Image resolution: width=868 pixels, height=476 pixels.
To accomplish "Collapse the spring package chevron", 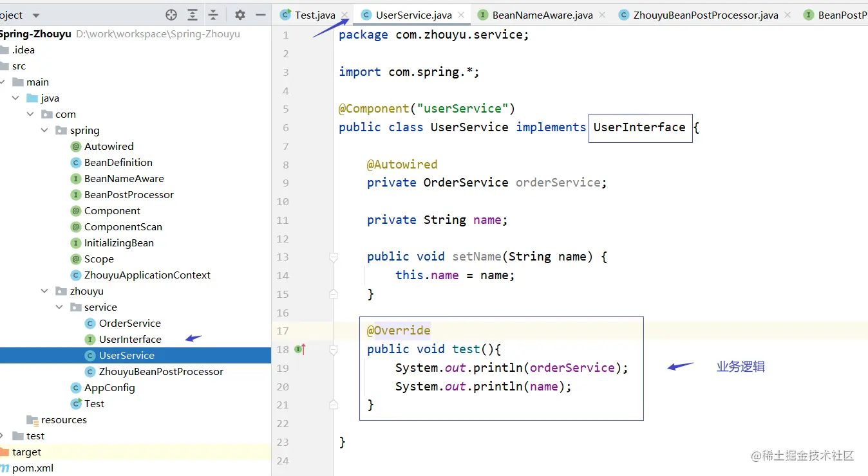I will coord(44,130).
